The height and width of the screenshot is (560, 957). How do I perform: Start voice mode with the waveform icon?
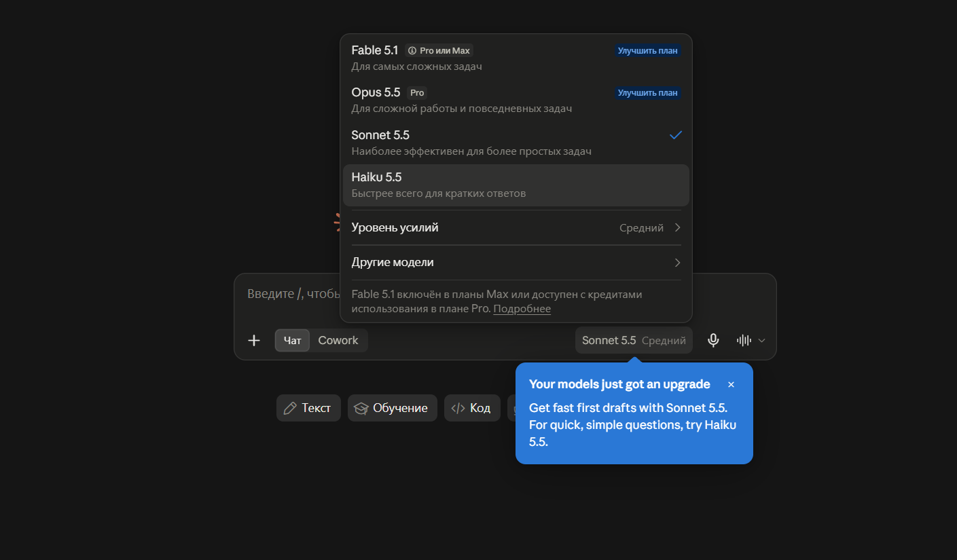tap(744, 340)
